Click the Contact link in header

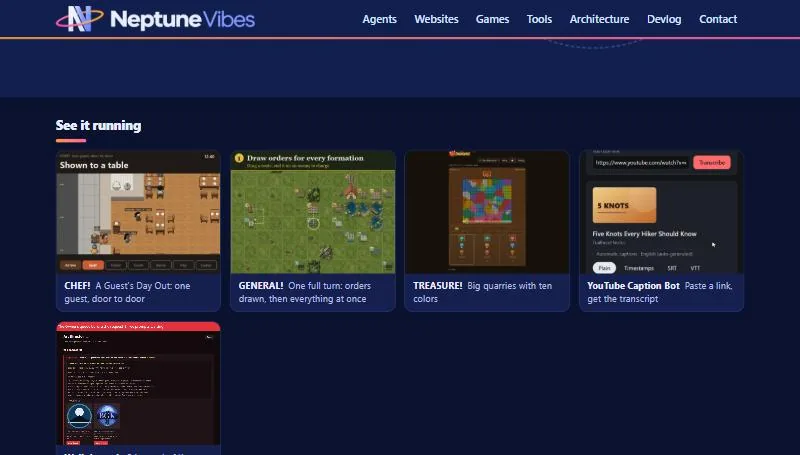tap(718, 19)
